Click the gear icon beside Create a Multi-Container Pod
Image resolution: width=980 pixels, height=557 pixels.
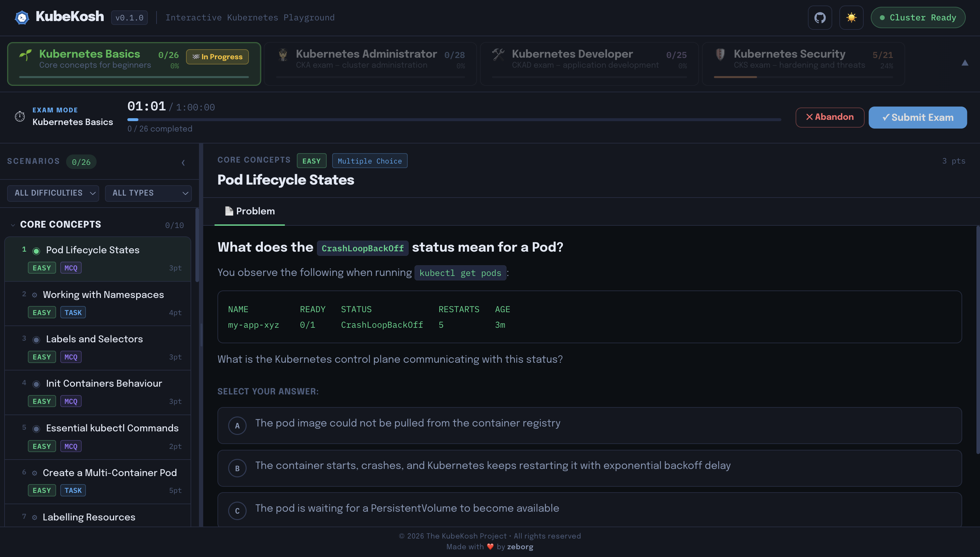[x=34, y=473]
